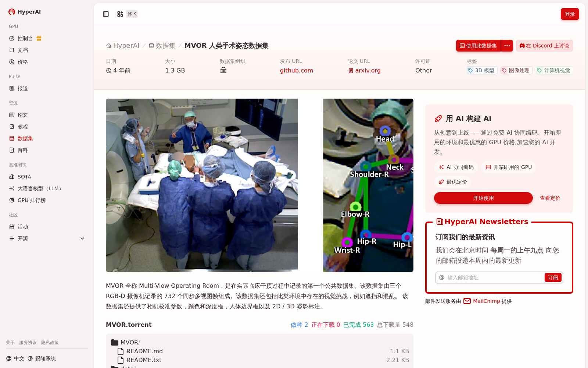Click the 总下载量 548 text
The height and width of the screenshot is (368, 588).
pos(395,325)
